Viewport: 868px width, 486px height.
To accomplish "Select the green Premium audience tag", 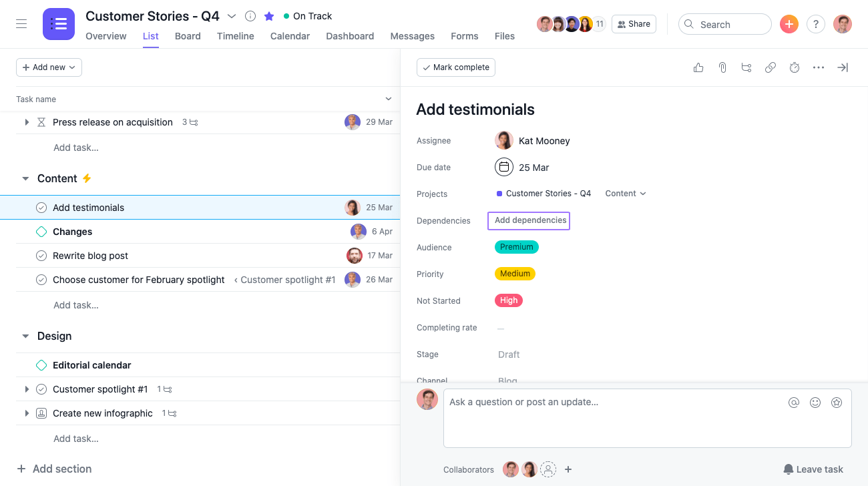I will (x=516, y=246).
